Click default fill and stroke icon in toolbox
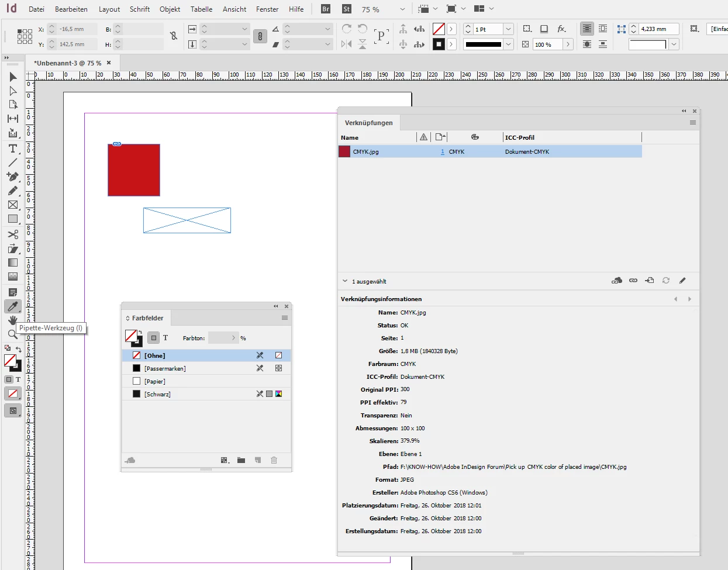This screenshot has width=728, height=570. (8, 348)
